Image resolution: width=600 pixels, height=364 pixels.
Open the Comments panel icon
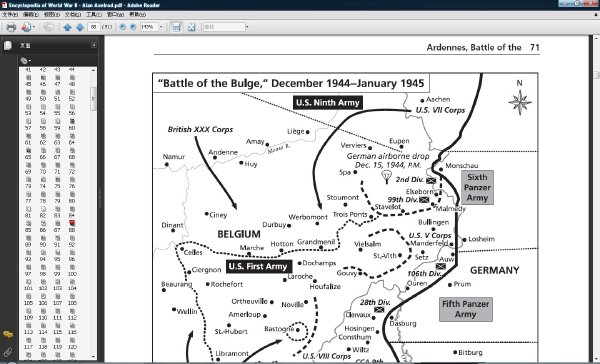tap(8, 335)
